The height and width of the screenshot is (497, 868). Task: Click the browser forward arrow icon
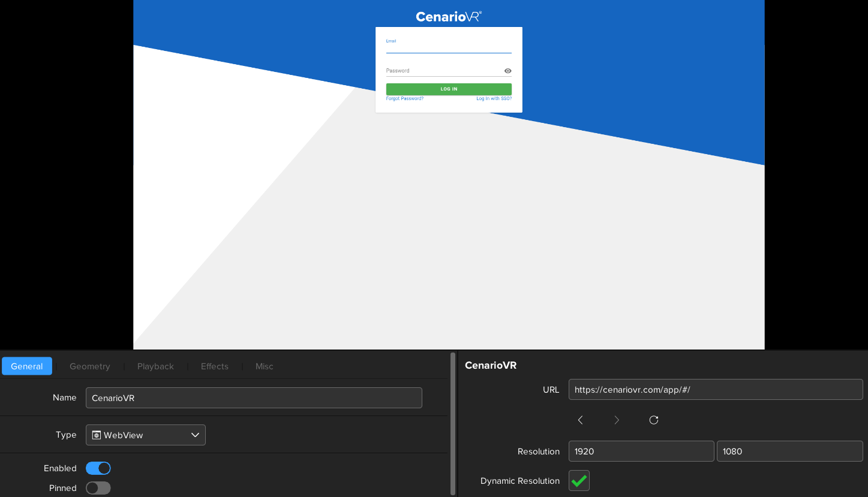point(617,420)
